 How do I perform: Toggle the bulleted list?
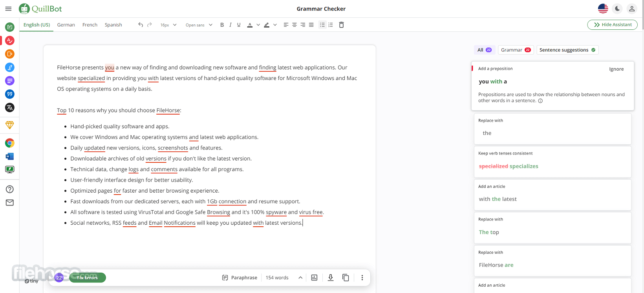[x=322, y=25]
